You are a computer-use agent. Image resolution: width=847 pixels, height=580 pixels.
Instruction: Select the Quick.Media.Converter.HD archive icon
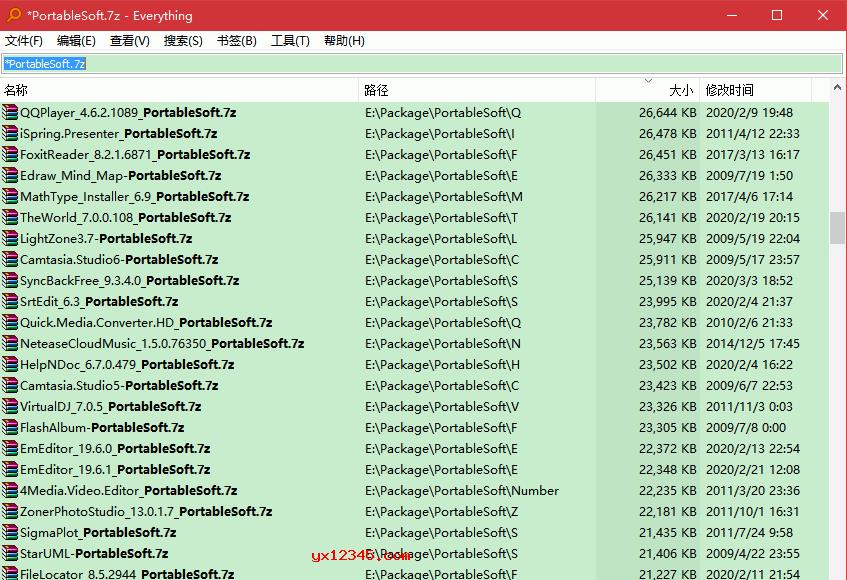click(x=10, y=322)
